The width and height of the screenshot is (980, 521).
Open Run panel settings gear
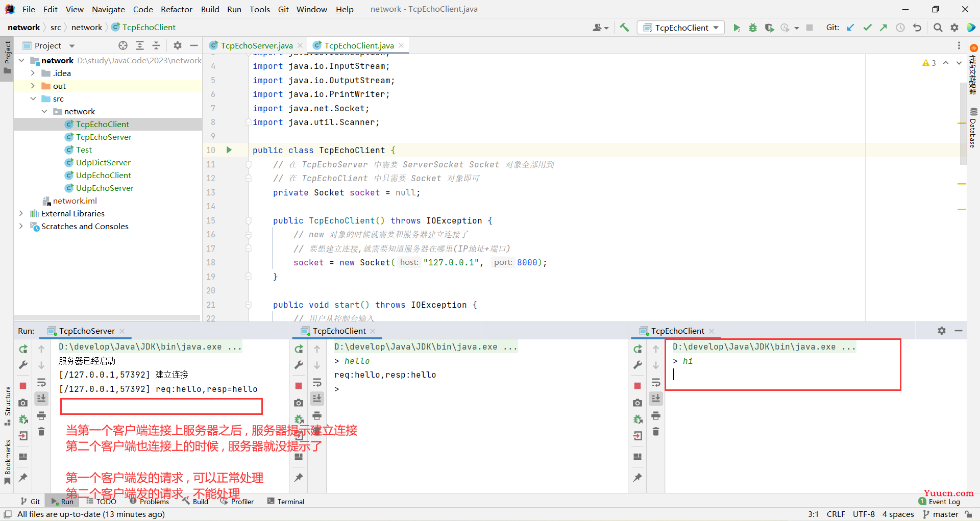pos(942,331)
